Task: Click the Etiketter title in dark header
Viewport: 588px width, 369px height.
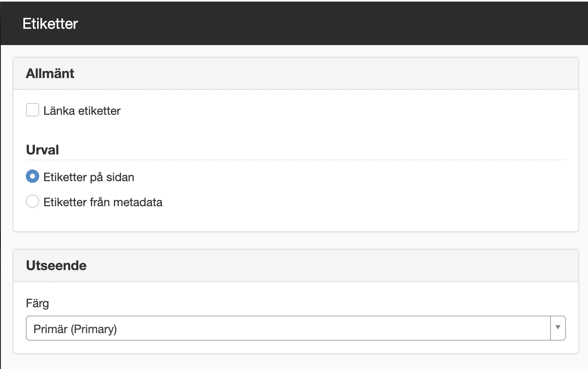Action: pos(50,24)
